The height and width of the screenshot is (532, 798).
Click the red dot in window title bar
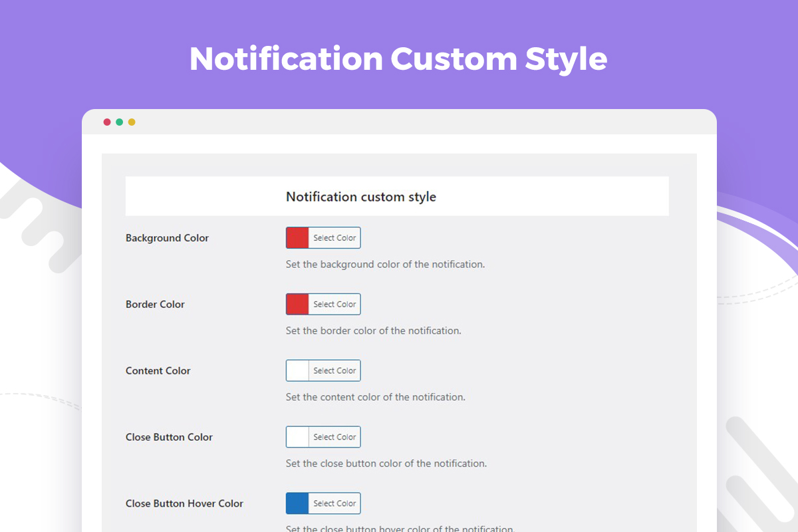pos(107,122)
